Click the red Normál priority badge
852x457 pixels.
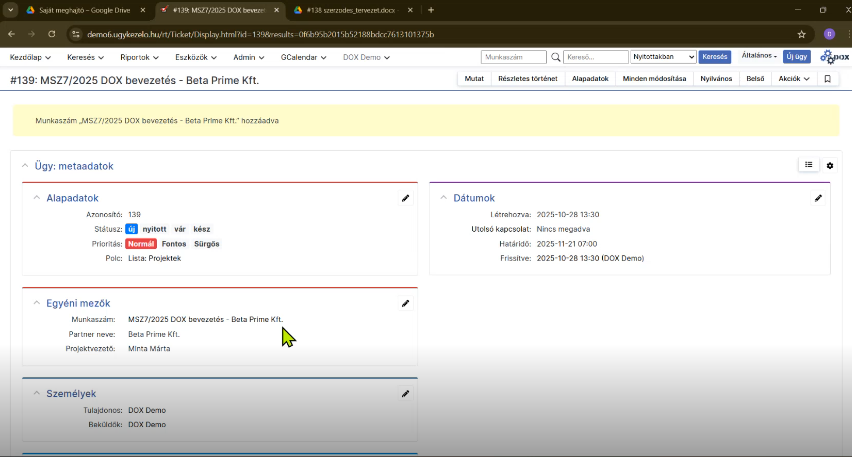pos(141,244)
